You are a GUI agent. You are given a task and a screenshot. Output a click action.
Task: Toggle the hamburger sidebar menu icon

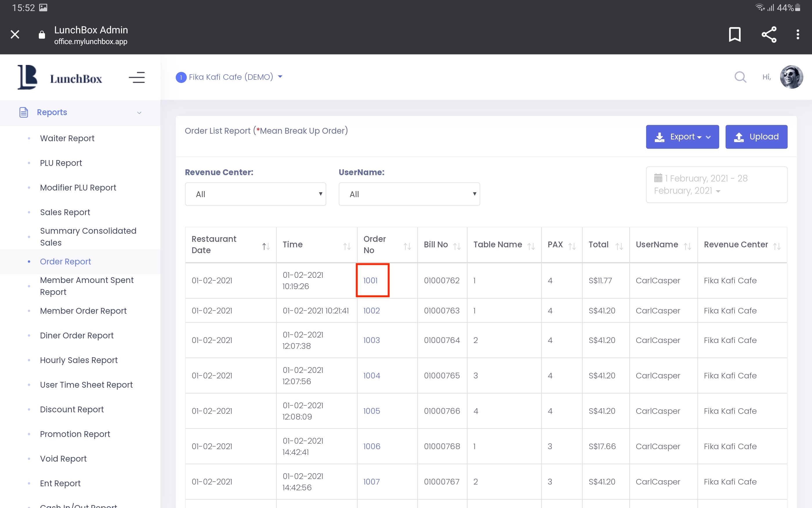[x=137, y=78]
